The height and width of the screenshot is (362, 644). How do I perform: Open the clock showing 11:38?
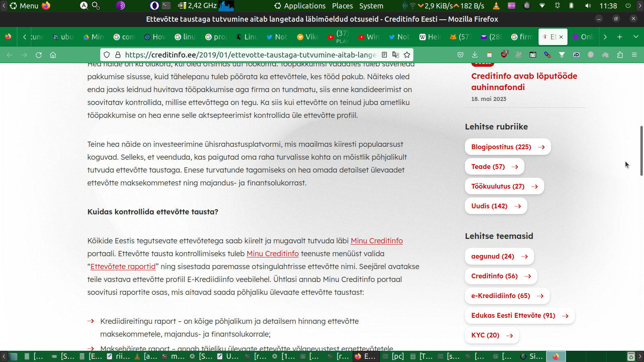coord(608,6)
